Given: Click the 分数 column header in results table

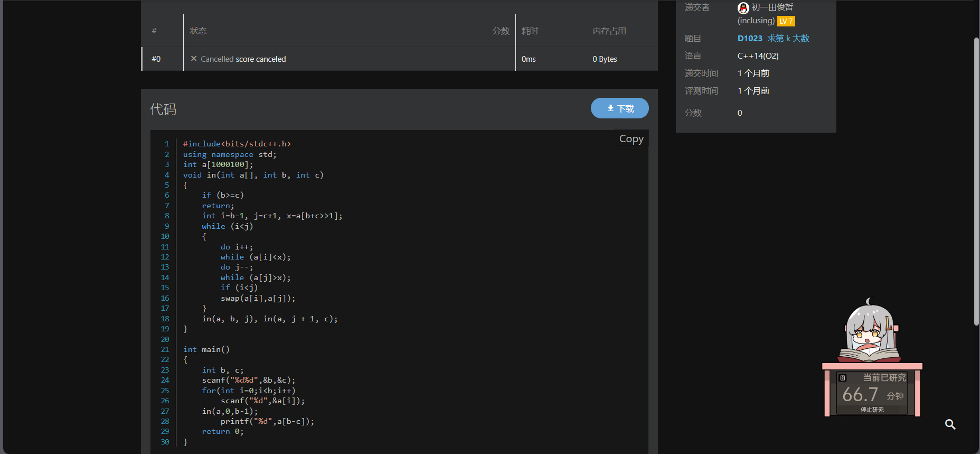Looking at the screenshot, I should [x=501, y=31].
